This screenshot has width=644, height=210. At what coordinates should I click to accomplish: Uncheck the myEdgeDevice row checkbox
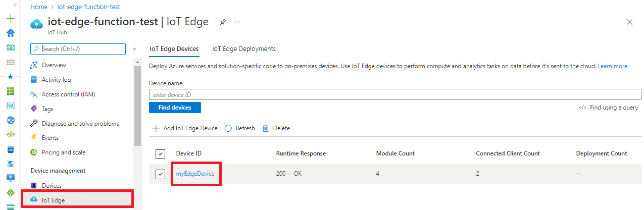pyautogui.click(x=160, y=174)
